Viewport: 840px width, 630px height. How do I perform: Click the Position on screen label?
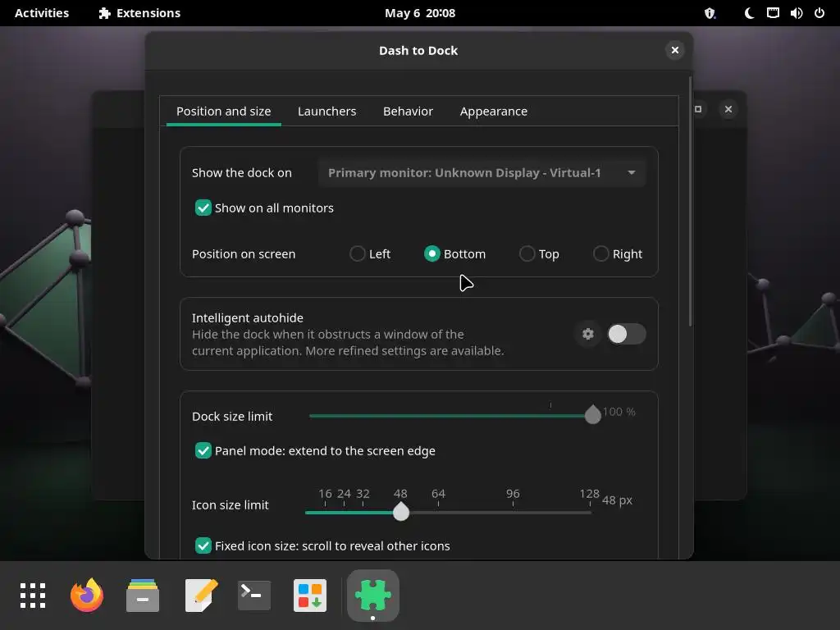pyautogui.click(x=244, y=254)
